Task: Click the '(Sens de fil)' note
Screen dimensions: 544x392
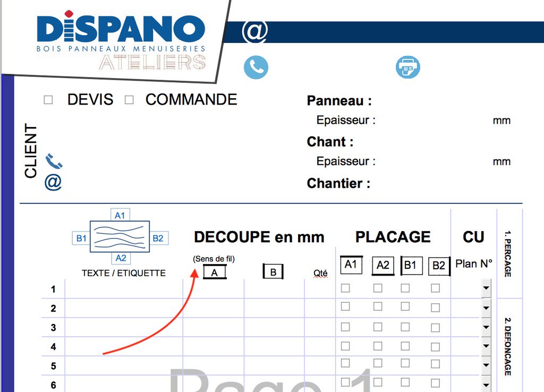Action: click(214, 259)
